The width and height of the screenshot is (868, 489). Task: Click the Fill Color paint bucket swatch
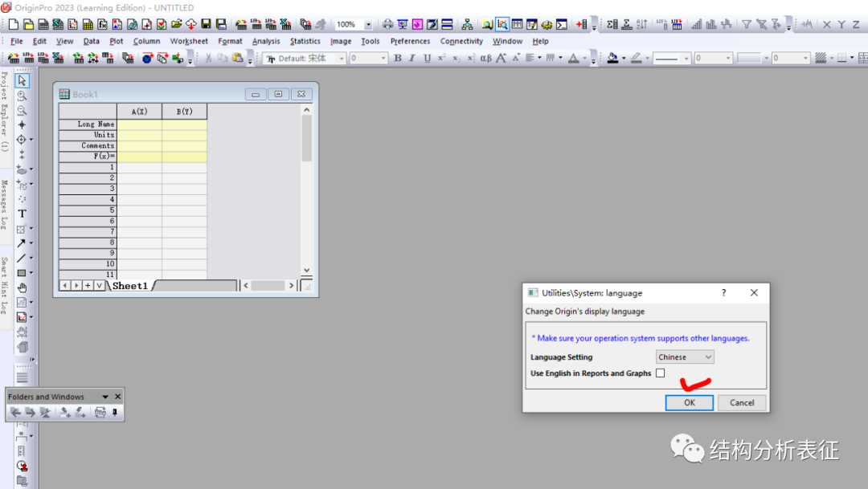tap(612, 58)
